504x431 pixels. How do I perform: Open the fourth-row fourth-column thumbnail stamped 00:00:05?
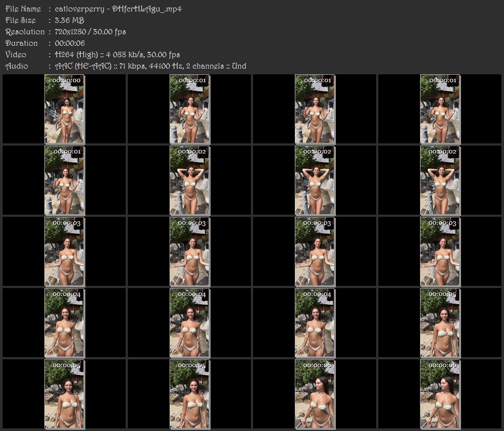pos(440,323)
